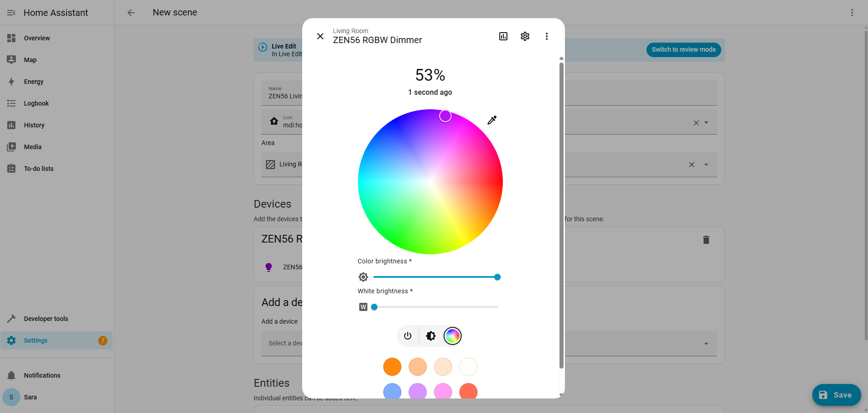
Task: Expand the Select a device dropdown
Action: point(706,344)
